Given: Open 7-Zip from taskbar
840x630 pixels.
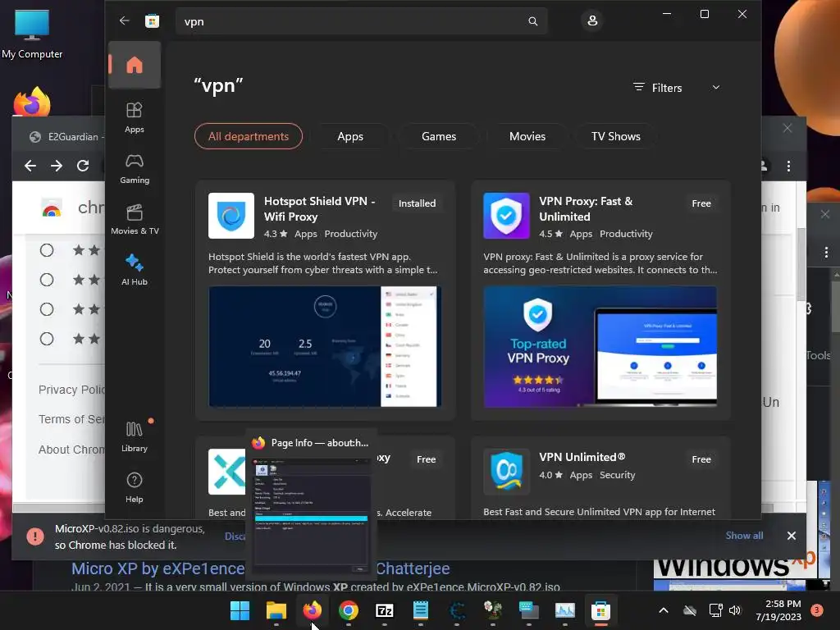Looking at the screenshot, I should tap(385, 610).
